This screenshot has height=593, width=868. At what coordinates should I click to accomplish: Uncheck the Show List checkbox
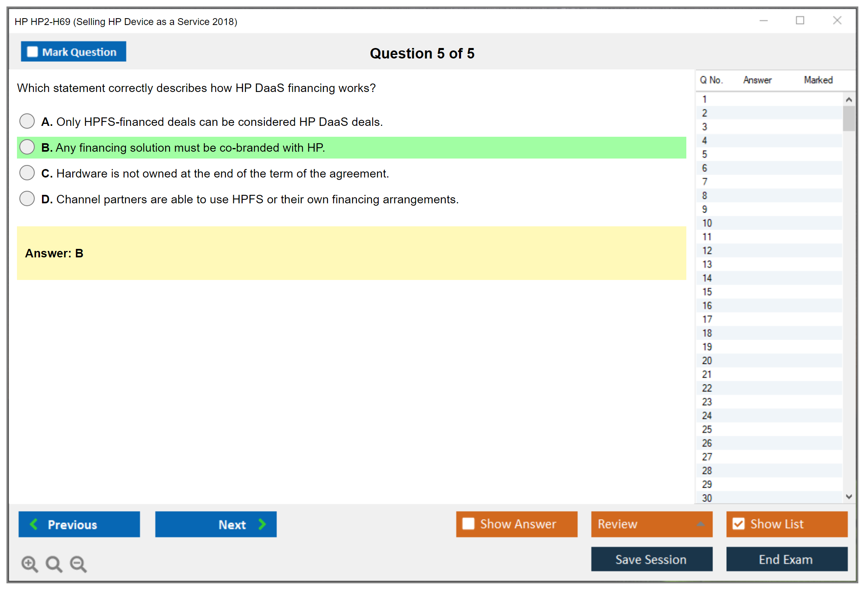point(738,524)
